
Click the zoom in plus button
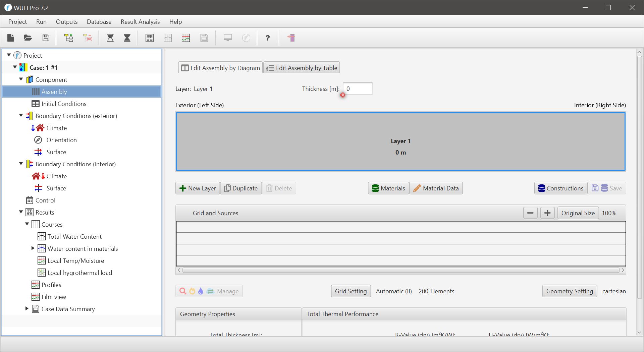pos(547,213)
